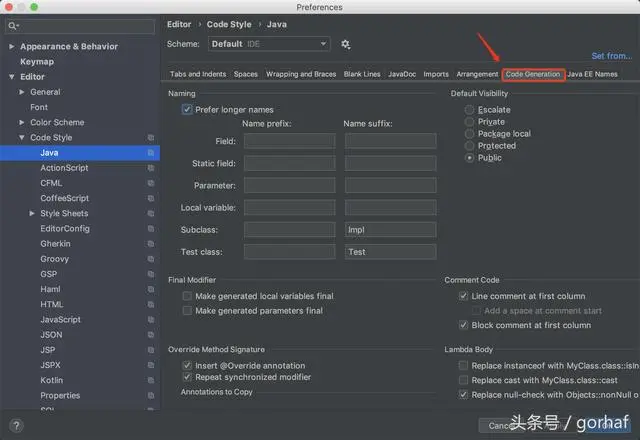Click the Set from... link

pyautogui.click(x=611, y=56)
